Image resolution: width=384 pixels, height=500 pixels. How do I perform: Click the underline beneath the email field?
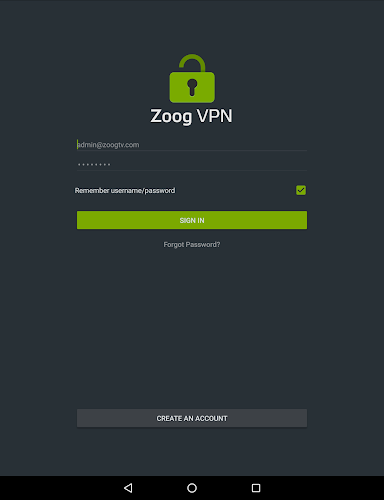(x=192, y=151)
